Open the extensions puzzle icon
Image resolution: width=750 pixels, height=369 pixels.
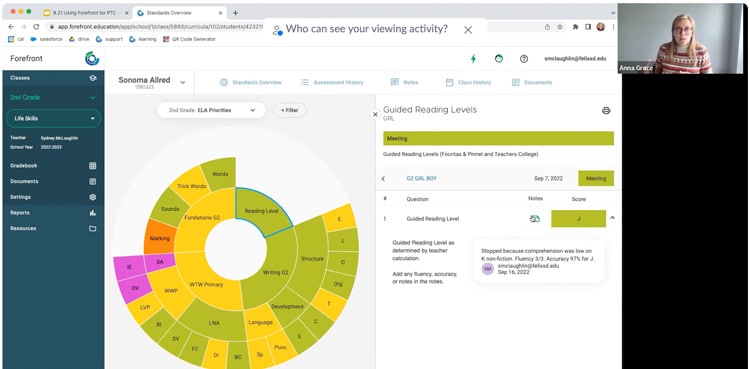click(x=575, y=27)
